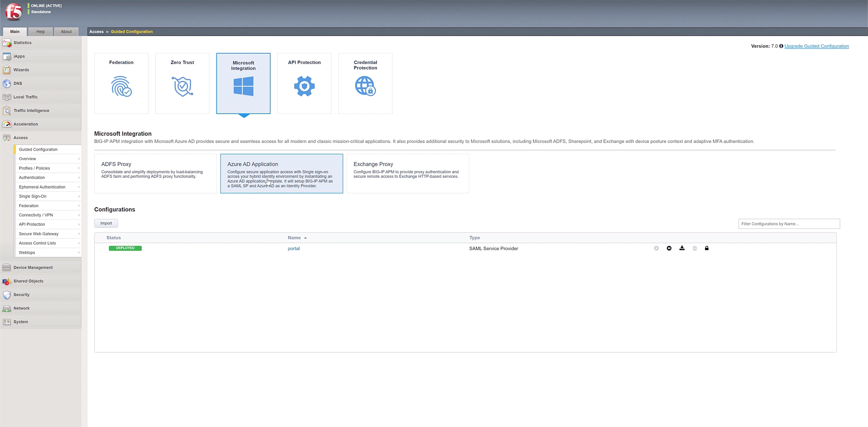Choose the API Protection gear tile
The width and height of the screenshot is (868, 427).
[304, 83]
